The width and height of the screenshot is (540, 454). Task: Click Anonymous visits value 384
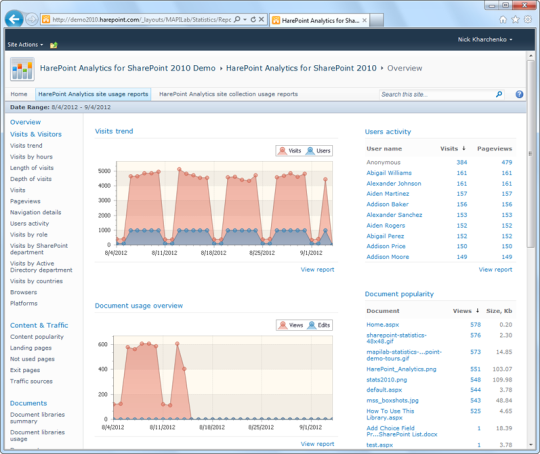[461, 162]
